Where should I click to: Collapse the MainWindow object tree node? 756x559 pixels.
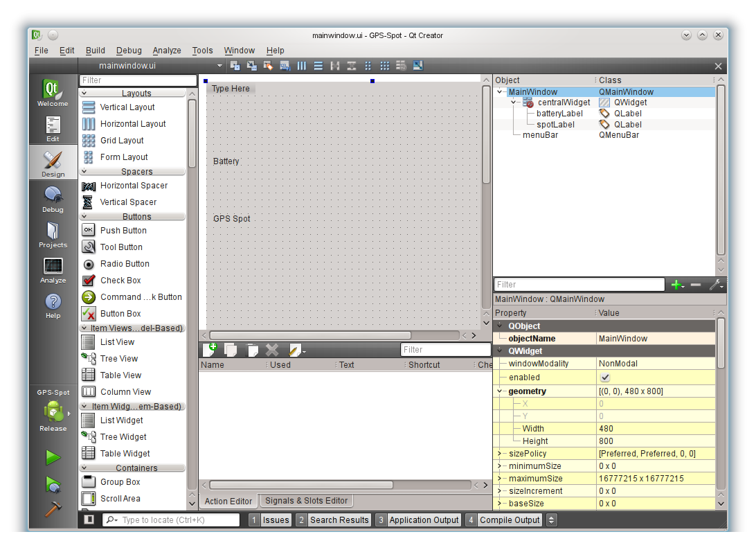pos(500,91)
